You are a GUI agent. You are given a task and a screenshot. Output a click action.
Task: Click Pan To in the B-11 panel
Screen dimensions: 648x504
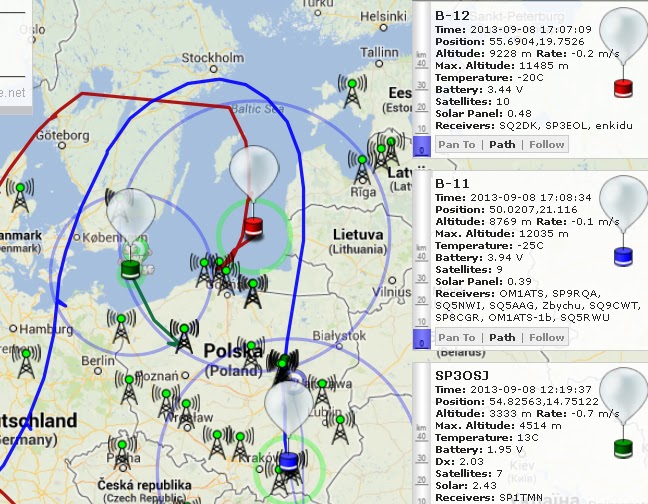457,338
